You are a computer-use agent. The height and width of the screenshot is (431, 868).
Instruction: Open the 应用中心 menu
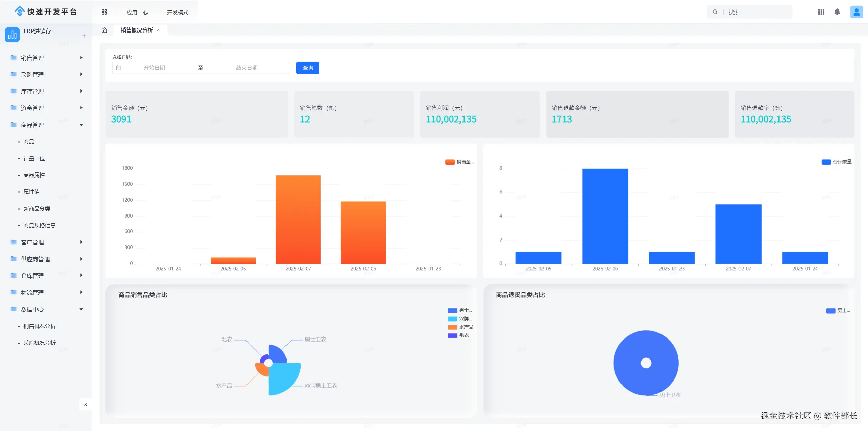pyautogui.click(x=137, y=12)
